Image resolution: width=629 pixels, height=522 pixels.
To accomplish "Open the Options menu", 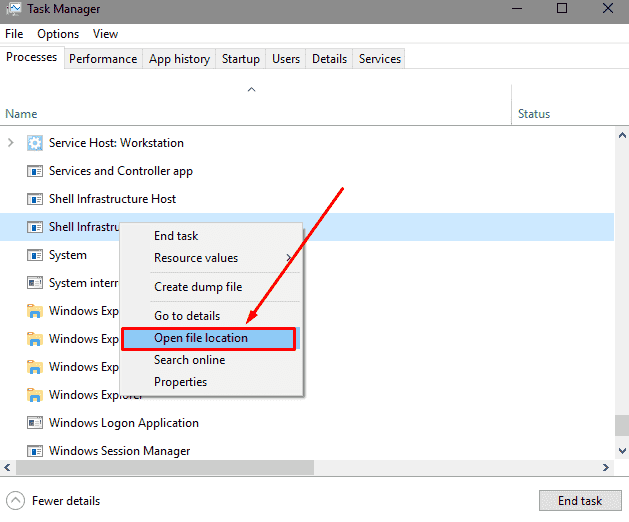I will (x=58, y=34).
